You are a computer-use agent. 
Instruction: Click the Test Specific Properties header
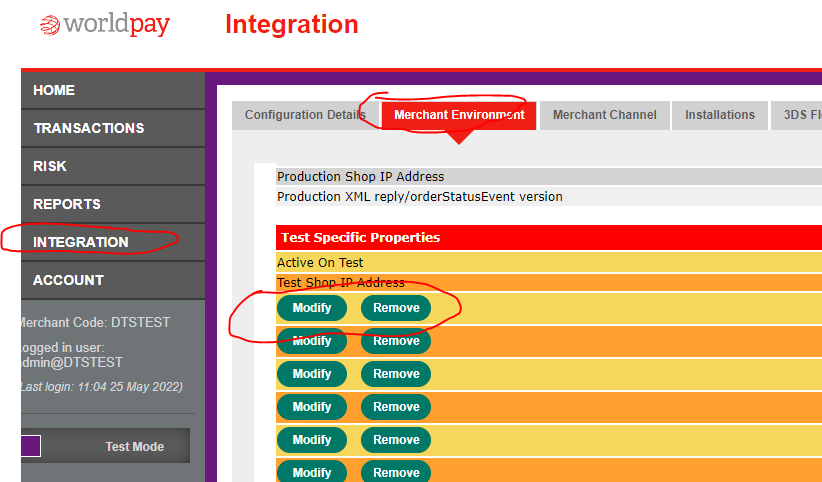pos(549,238)
